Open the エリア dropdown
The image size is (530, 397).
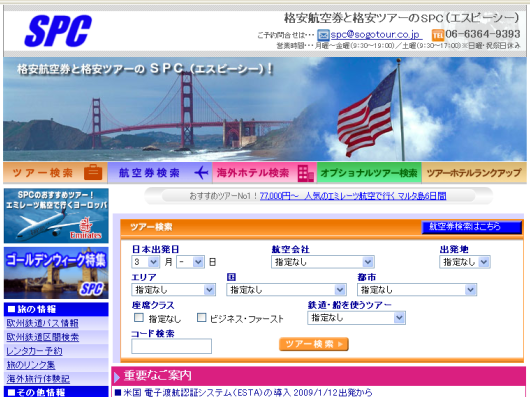173,290
